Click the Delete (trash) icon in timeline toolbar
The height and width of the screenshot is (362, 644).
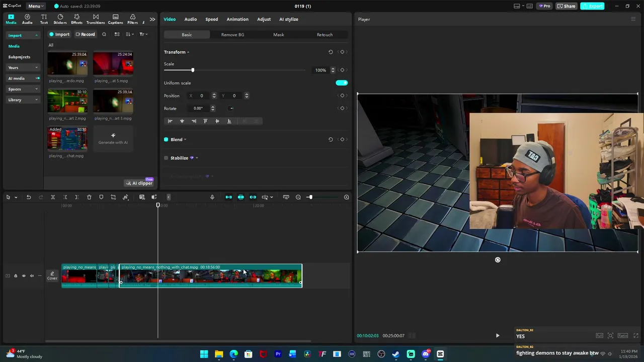89,197
